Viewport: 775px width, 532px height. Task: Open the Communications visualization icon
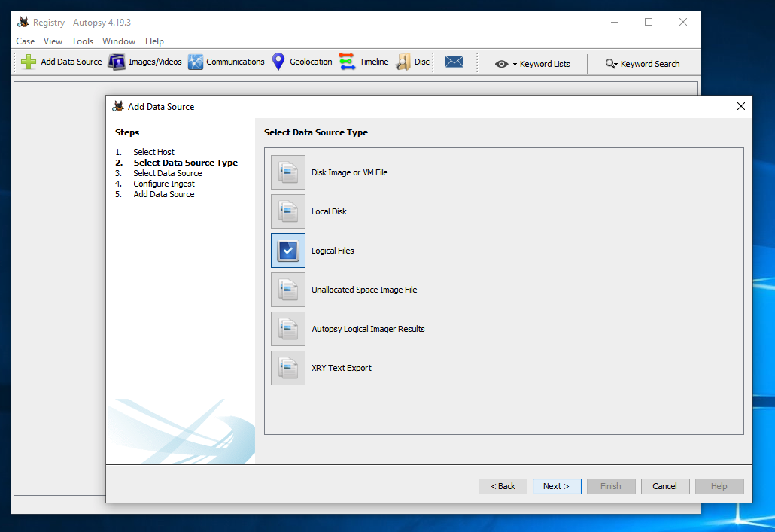(x=195, y=62)
